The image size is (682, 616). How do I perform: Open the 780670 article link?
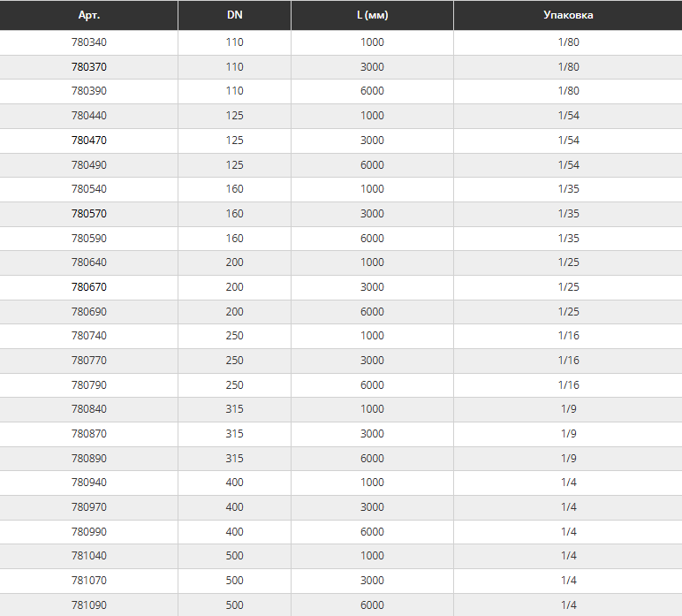(88, 287)
